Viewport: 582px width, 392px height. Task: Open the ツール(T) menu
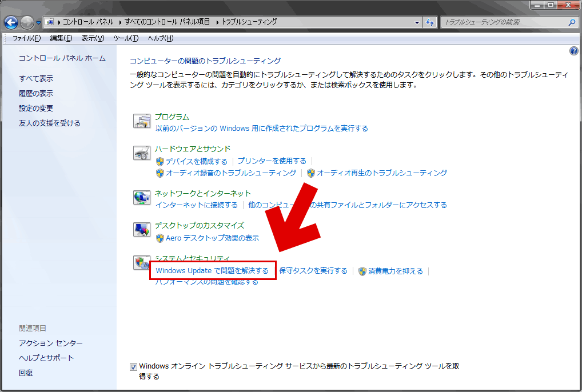(126, 38)
